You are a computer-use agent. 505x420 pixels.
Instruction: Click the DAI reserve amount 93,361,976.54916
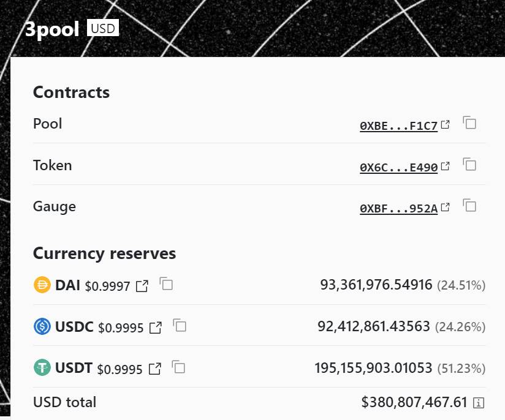tap(376, 285)
